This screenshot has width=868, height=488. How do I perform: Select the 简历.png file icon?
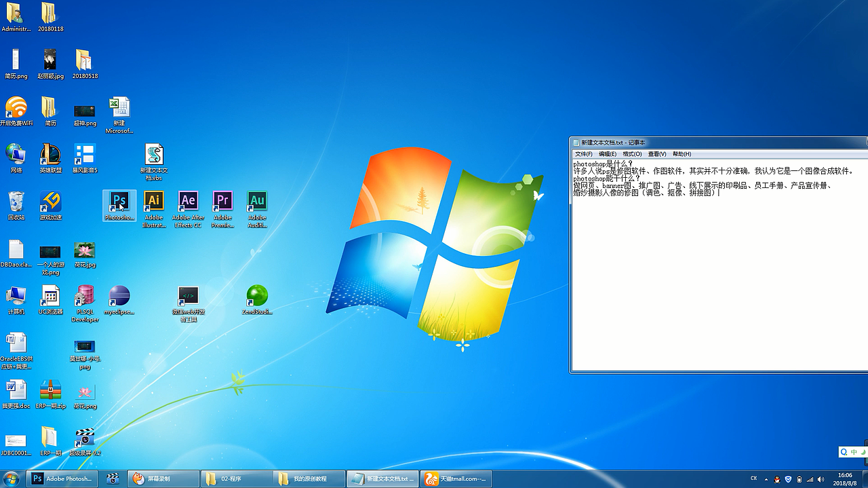(x=16, y=64)
